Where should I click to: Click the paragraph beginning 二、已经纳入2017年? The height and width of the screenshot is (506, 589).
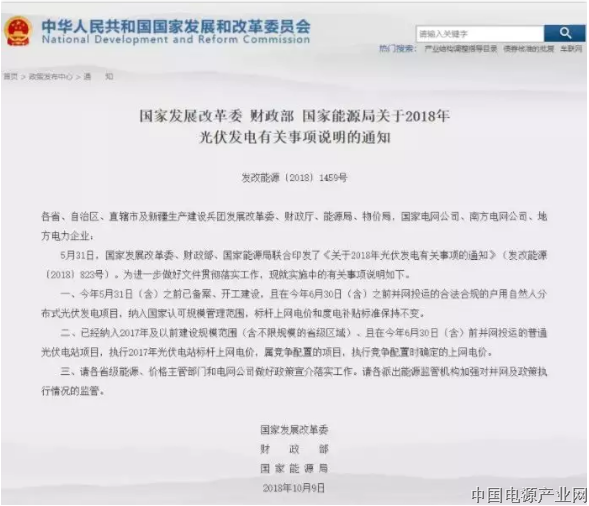[294, 342]
